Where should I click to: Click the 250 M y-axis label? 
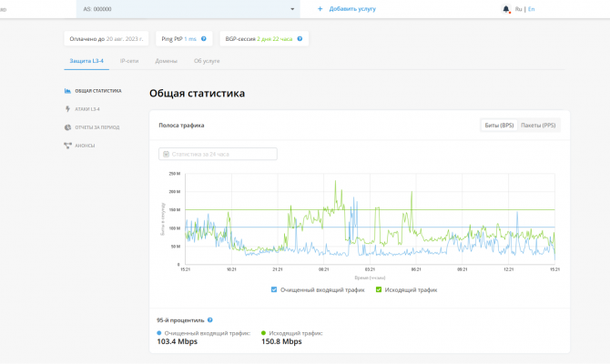tap(174, 174)
